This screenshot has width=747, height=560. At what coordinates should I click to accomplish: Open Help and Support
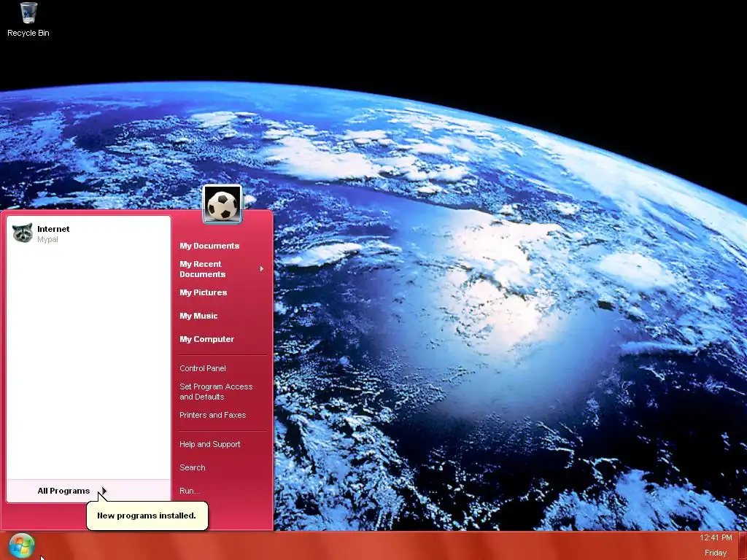pos(209,444)
